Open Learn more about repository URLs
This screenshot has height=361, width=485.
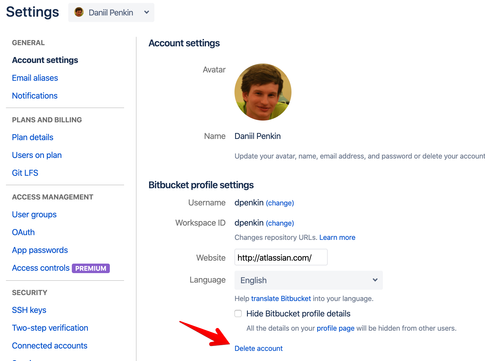tap(337, 237)
